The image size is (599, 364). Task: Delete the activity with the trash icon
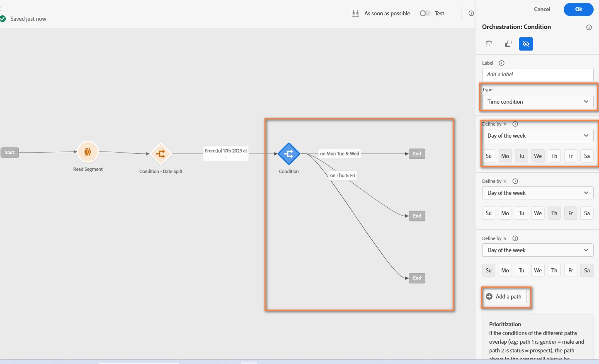[489, 44]
